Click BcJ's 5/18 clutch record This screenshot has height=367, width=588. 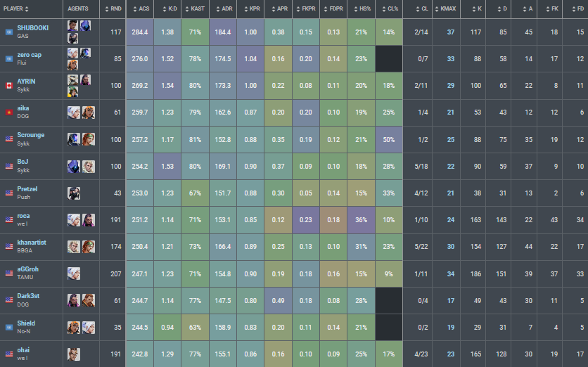click(421, 167)
